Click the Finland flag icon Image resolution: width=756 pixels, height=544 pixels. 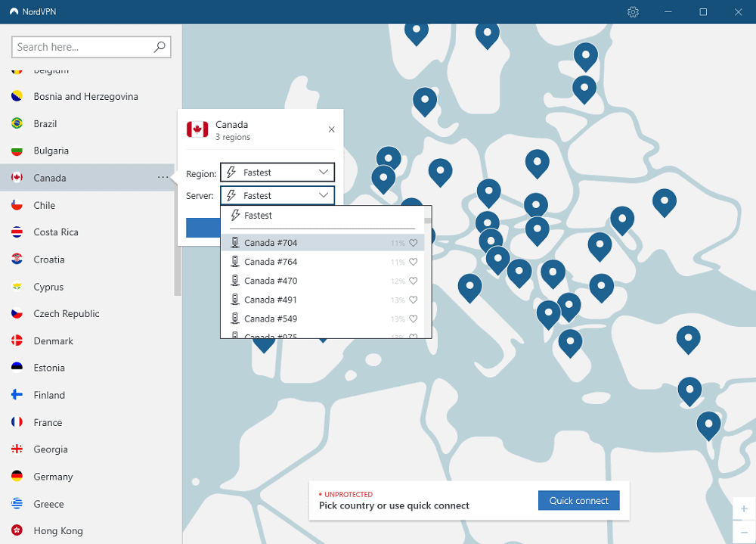click(x=17, y=395)
